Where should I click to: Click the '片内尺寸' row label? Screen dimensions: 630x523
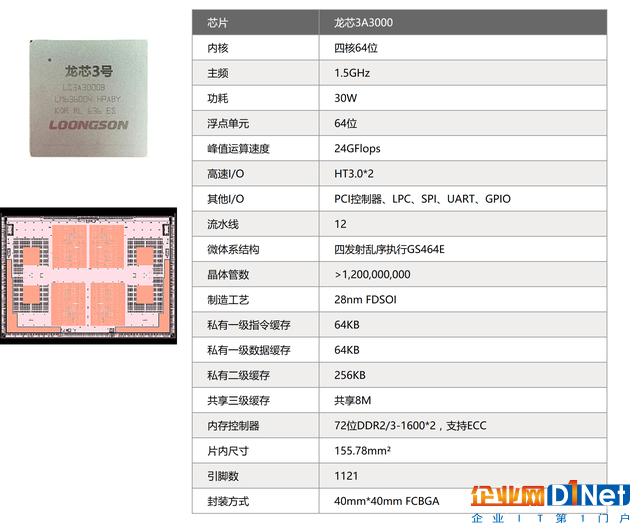click(x=228, y=451)
